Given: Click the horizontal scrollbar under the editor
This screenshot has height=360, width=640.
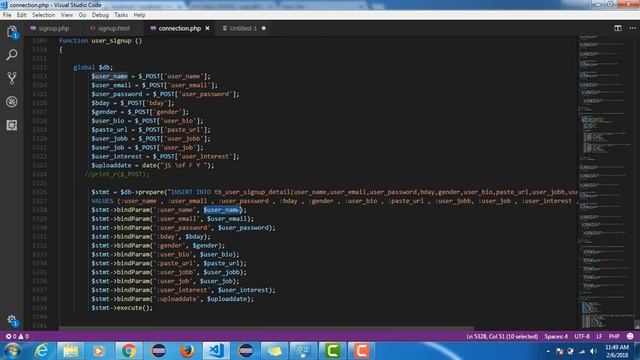Looking at the screenshot, I should 266,328.
